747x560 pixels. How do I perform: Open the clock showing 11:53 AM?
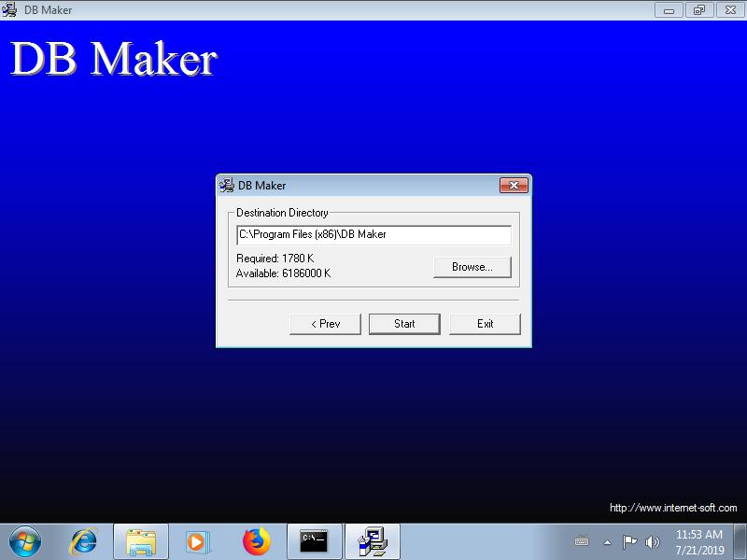[699, 542]
